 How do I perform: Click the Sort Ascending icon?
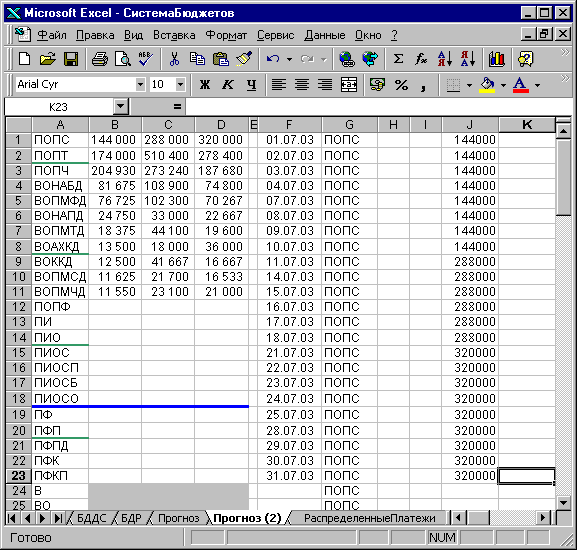click(x=445, y=59)
